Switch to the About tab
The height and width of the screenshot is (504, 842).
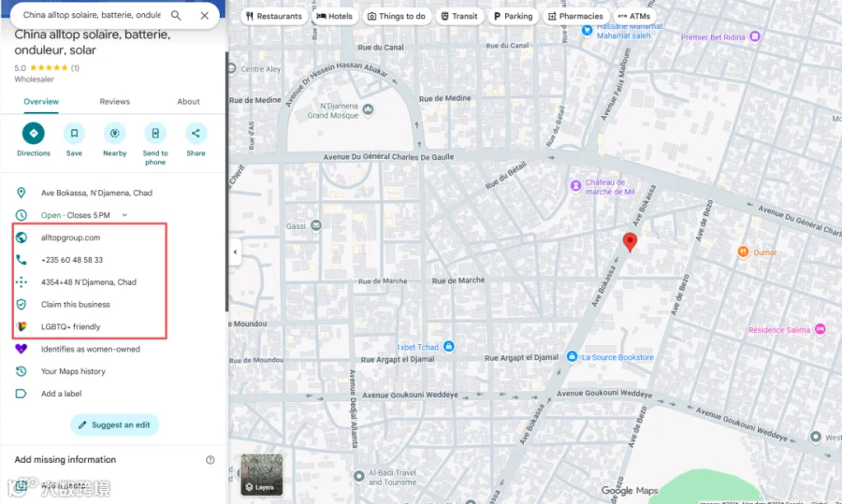[188, 101]
